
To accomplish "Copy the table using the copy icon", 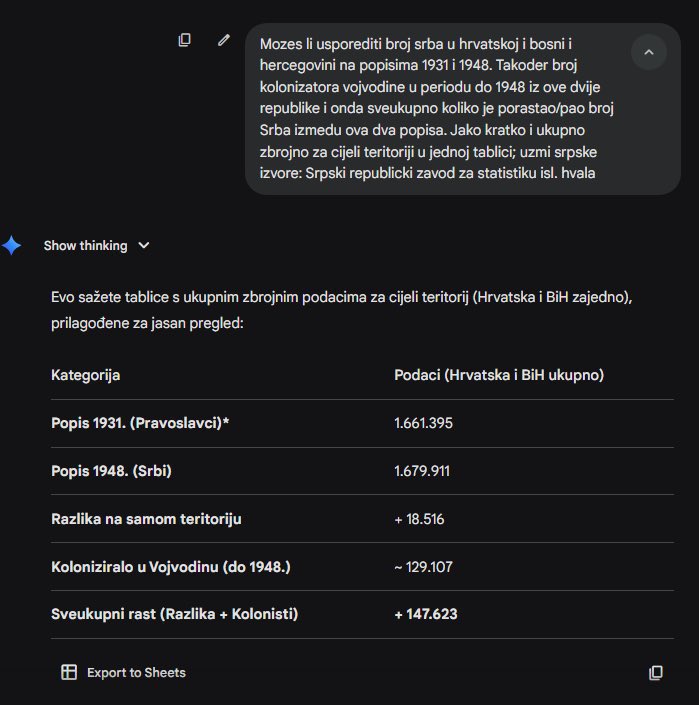I will [656, 673].
